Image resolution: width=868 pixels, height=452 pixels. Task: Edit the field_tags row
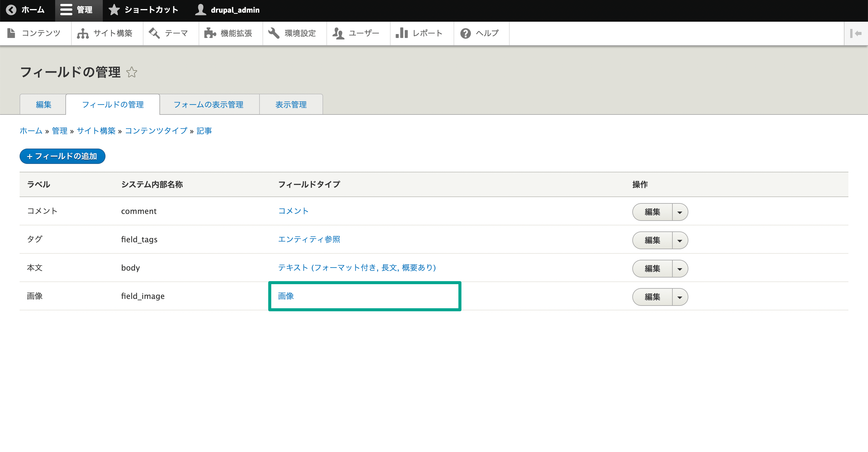click(x=652, y=240)
